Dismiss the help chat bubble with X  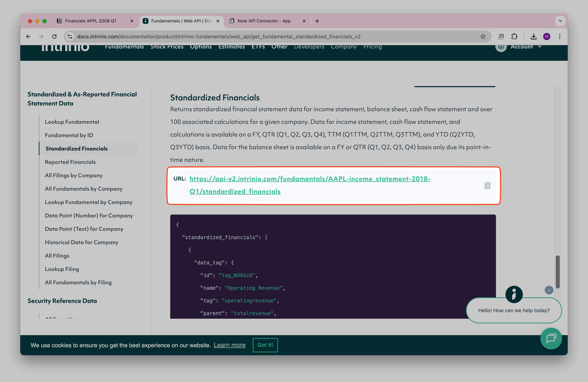(x=549, y=290)
